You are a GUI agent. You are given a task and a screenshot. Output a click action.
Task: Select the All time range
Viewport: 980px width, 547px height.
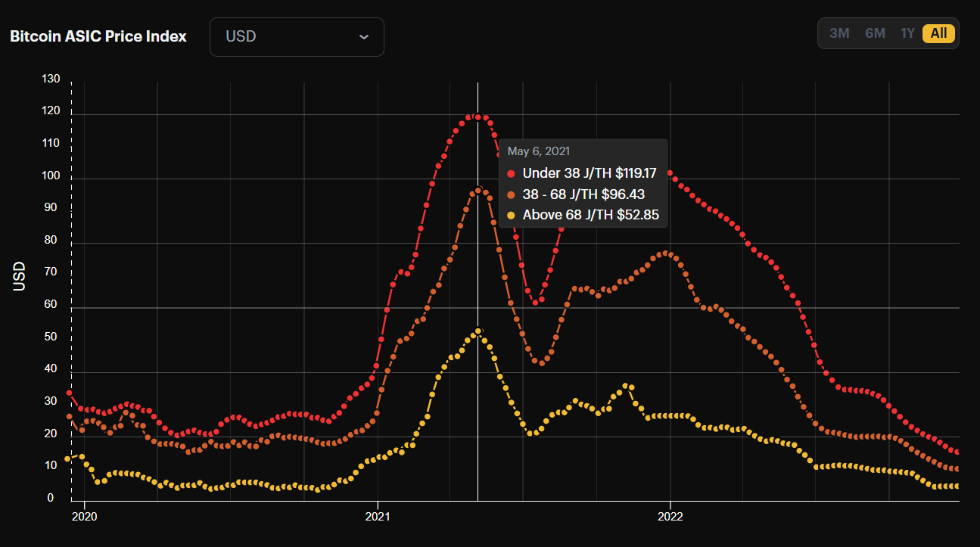[939, 33]
